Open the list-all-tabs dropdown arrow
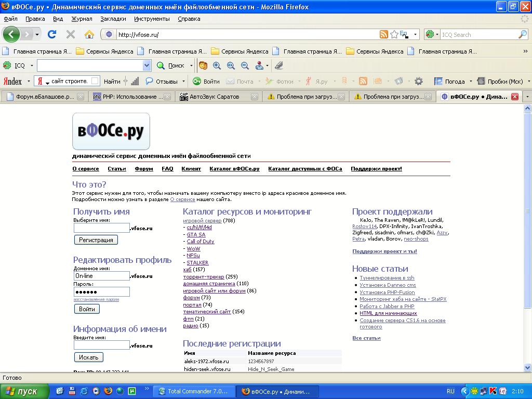Image resolution: width=532 pixels, height=399 pixels. tap(527, 97)
